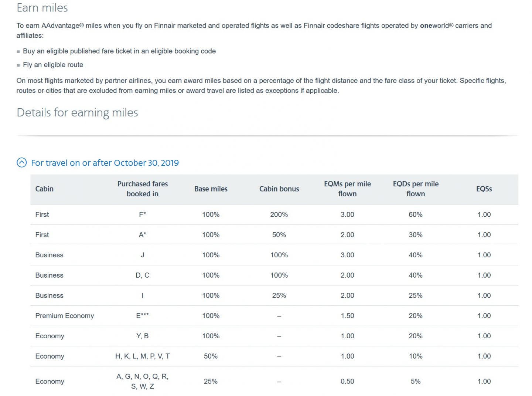Select the 'Purchased fares booked in' column header
This screenshot has width=532, height=396.
[x=143, y=189]
